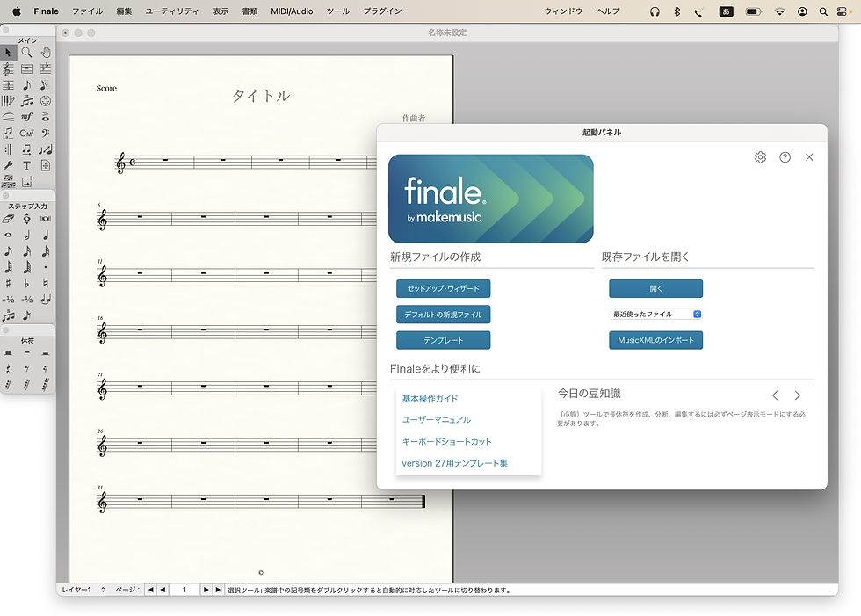Pick the magnifier Zoom tool

pos(27,53)
